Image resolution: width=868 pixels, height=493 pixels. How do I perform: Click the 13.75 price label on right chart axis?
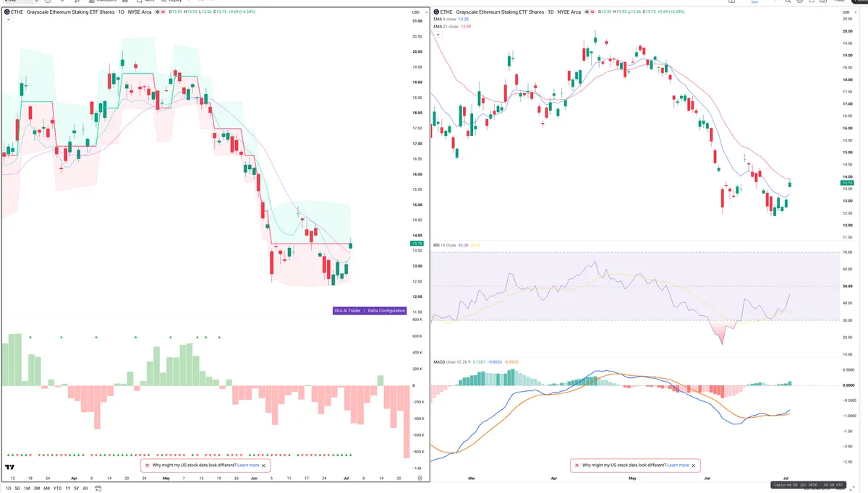click(x=847, y=183)
